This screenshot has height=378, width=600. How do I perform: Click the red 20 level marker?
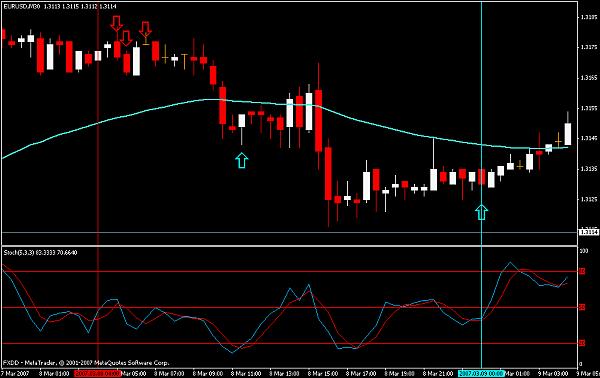582,343
